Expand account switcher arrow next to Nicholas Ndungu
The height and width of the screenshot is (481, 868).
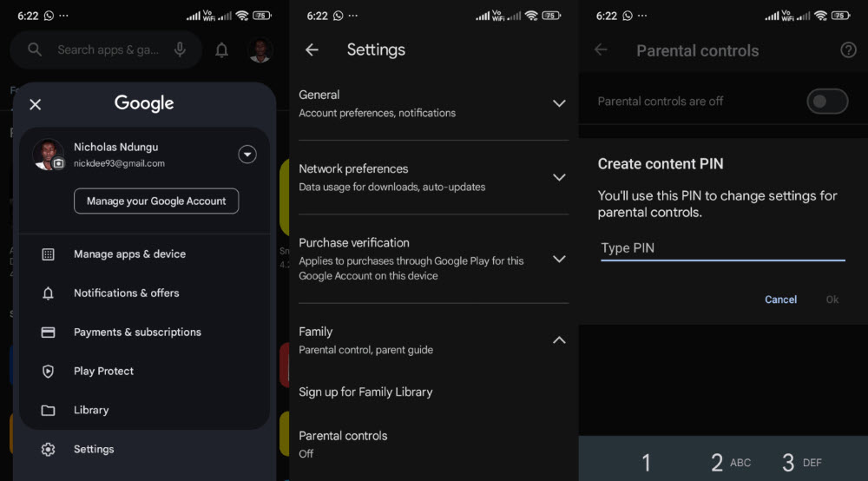(x=247, y=155)
